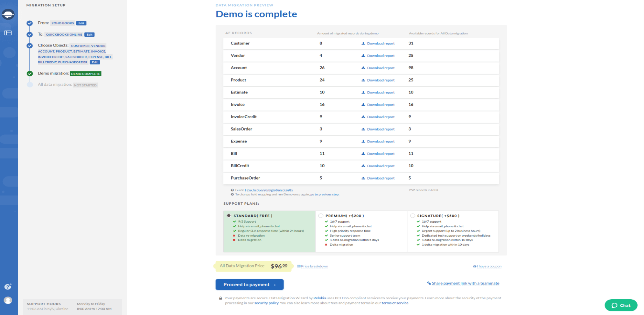Click the download icon in Account row
Screen dimensions: 644x315
pyautogui.click(x=363, y=68)
